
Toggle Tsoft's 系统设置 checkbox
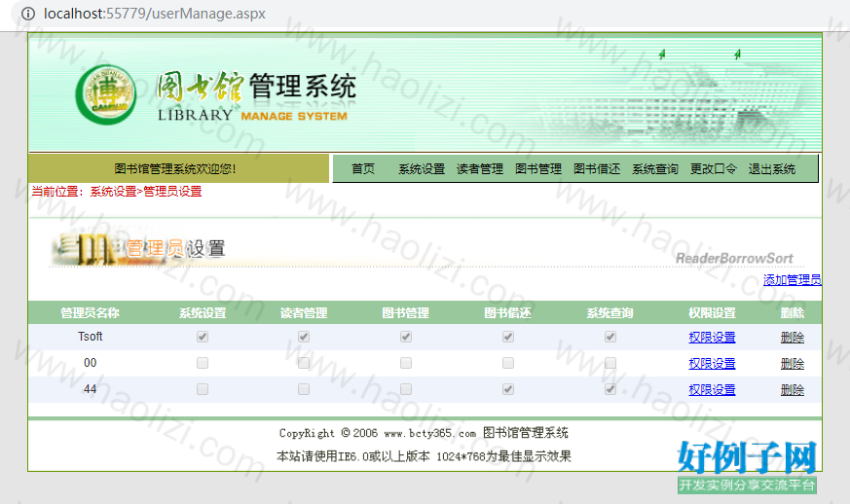(x=203, y=337)
